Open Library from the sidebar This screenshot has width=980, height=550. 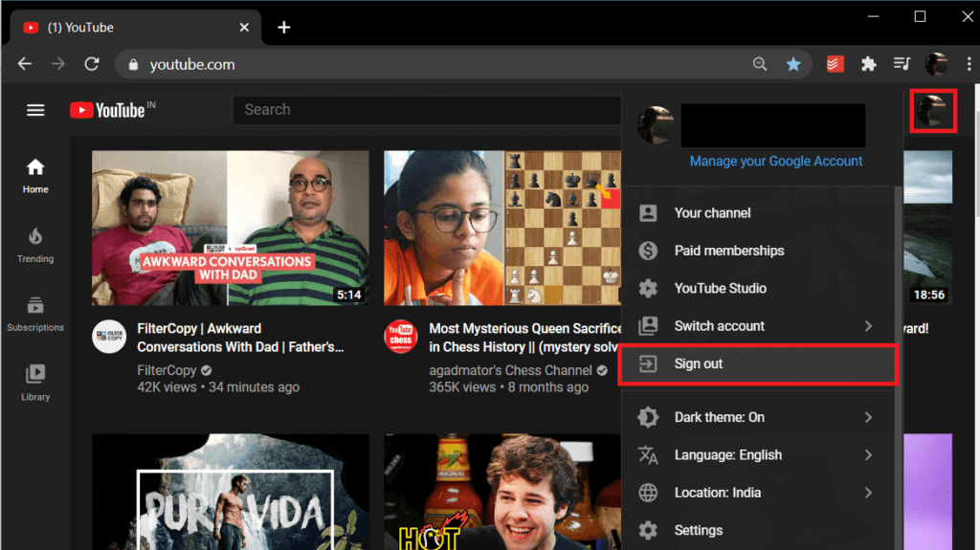click(x=35, y=382)
